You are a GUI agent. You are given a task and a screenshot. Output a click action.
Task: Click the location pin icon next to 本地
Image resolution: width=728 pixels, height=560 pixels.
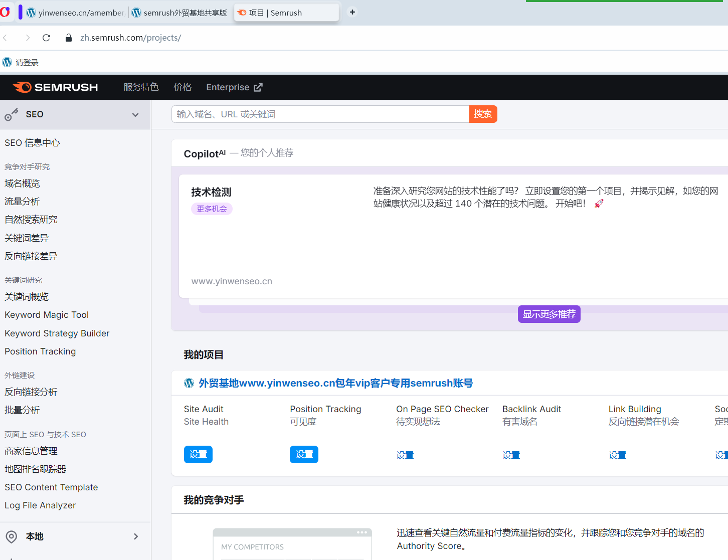pos(11,536)
